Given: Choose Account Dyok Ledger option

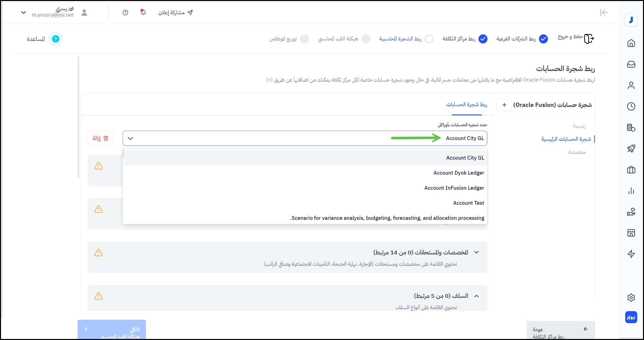Looking at the screenshot, I should tap(458, 173).
